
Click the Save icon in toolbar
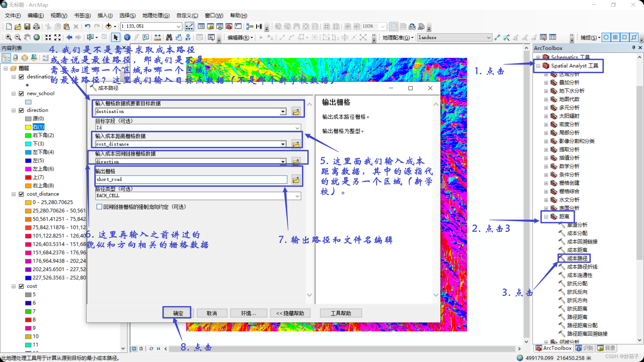tap(27, 26)
